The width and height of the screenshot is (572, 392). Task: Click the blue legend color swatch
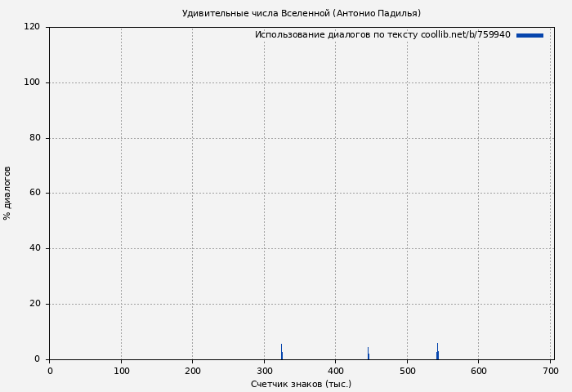(530, 35)
